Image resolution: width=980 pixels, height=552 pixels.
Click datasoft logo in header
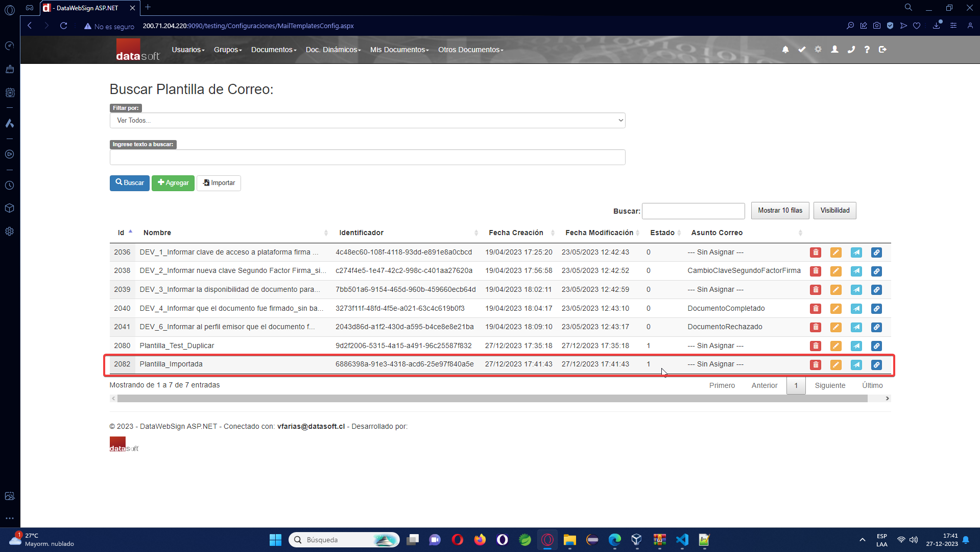click(137, 50)
